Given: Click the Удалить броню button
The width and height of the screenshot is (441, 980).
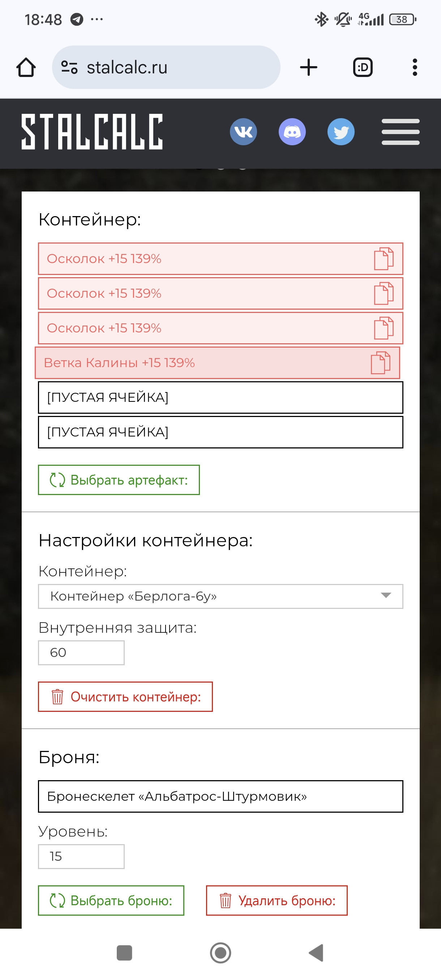Looking at the screenshot, I should tap(277, 901).
